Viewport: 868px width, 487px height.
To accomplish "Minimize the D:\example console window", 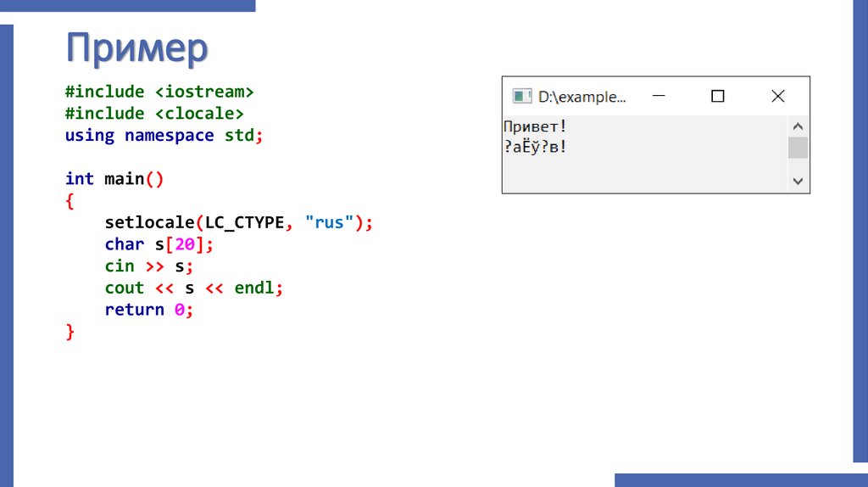I will (659, 96).
